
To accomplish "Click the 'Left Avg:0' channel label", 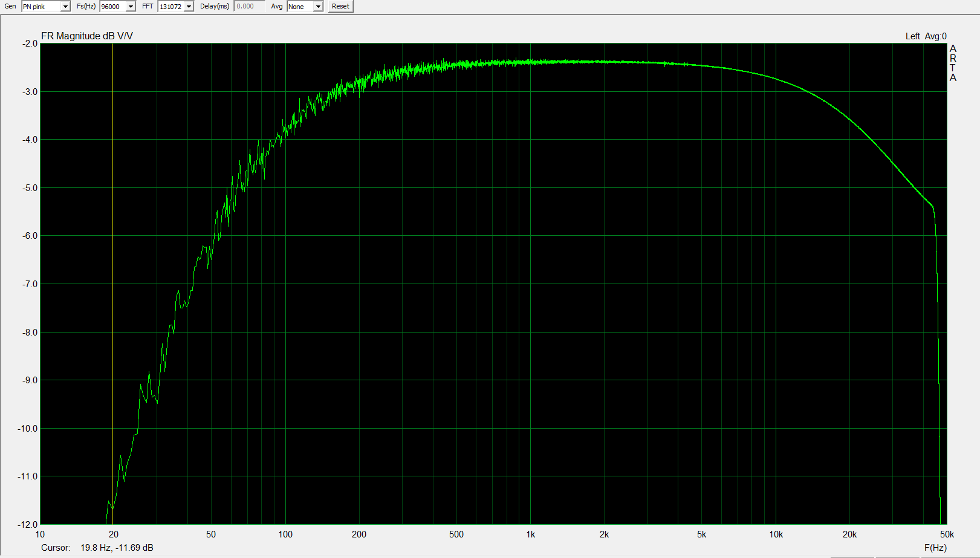I will point(926,36).
